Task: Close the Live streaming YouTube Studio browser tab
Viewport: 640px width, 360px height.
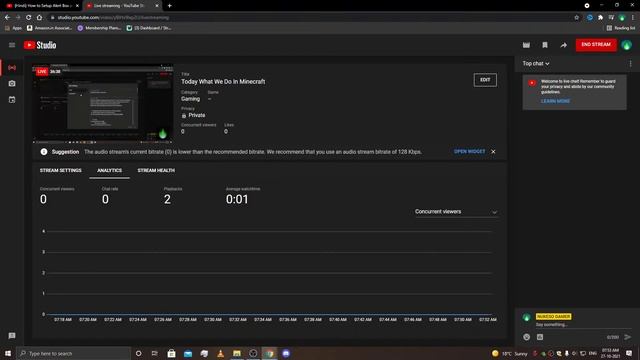Action: [157, 6]
